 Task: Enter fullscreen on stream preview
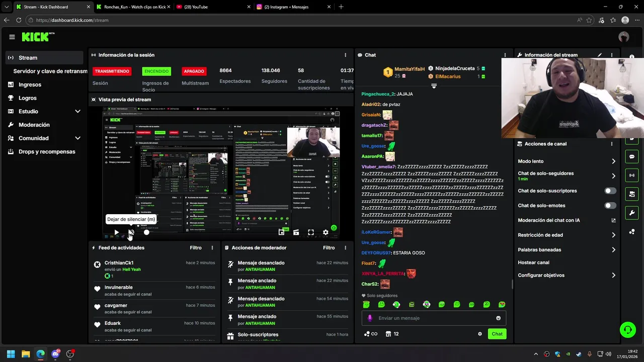pyautogui.click(x=311, y=232)
